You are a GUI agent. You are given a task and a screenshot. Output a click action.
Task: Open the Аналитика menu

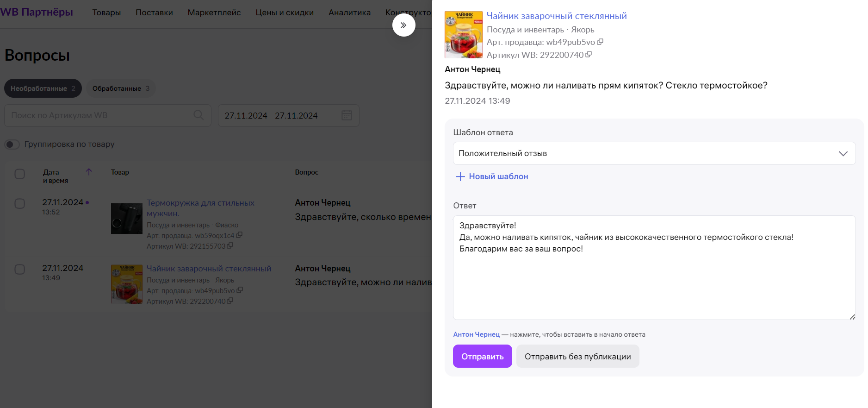(x=349, y=13)
